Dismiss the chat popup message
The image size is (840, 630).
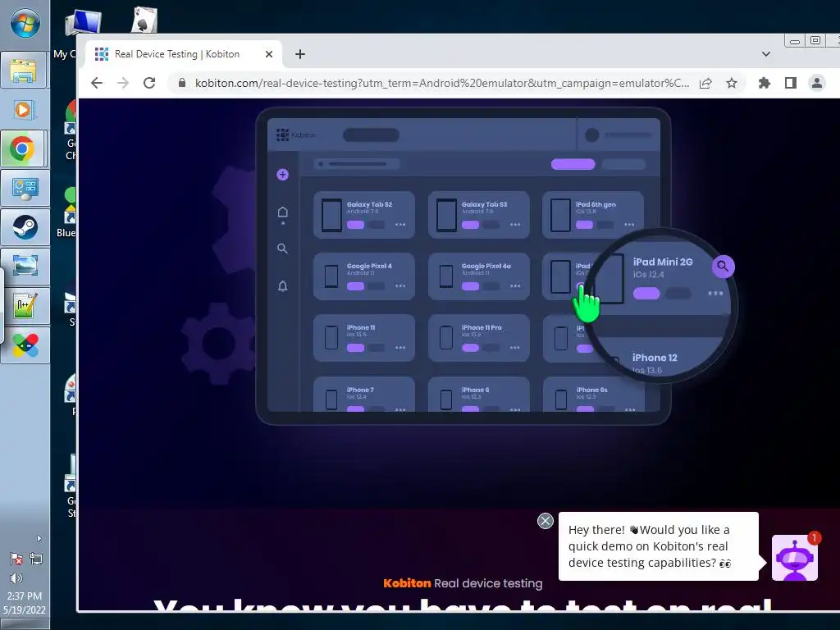point(546,521)
